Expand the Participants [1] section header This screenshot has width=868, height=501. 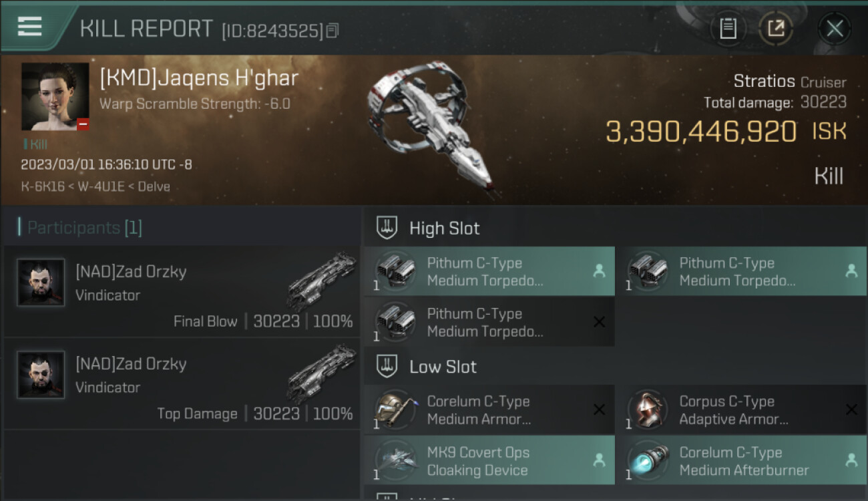(x=84, y=228)
